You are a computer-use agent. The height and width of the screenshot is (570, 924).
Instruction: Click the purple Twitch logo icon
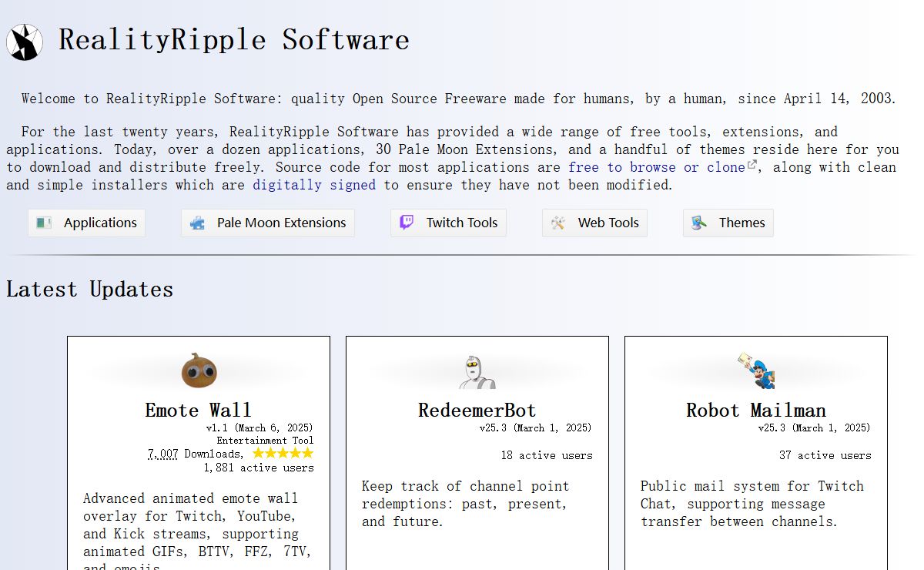click(x=407, y=223)
